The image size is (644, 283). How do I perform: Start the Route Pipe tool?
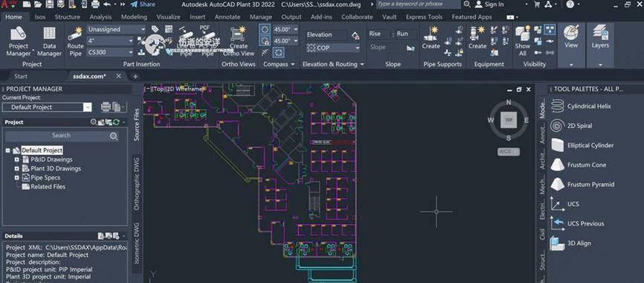point(75,42)
